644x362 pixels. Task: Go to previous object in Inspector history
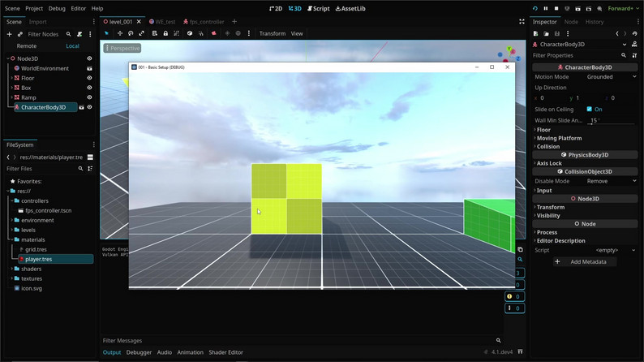coord(617,34)
